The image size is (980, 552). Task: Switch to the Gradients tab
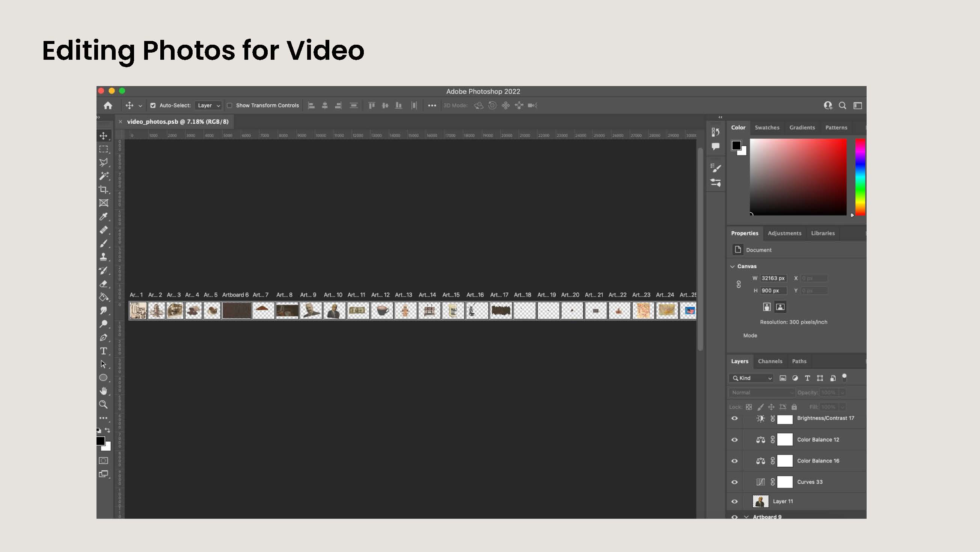(802, 127)
